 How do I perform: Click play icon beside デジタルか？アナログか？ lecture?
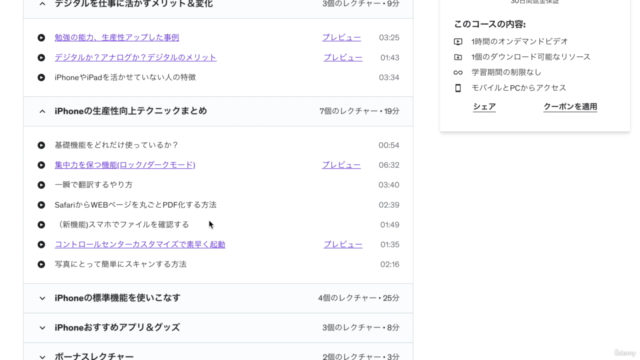tap(41, 58)
